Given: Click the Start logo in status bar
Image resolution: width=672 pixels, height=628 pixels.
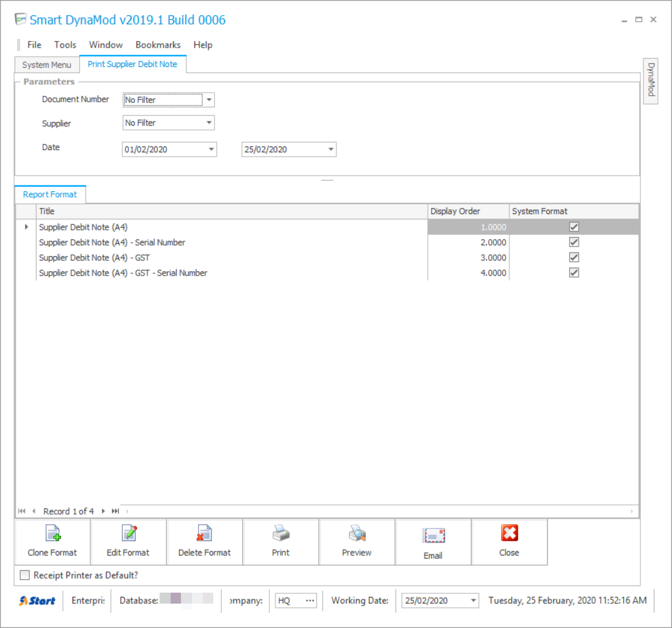Looking at the screenshot, I should click(x=37, y=601).
